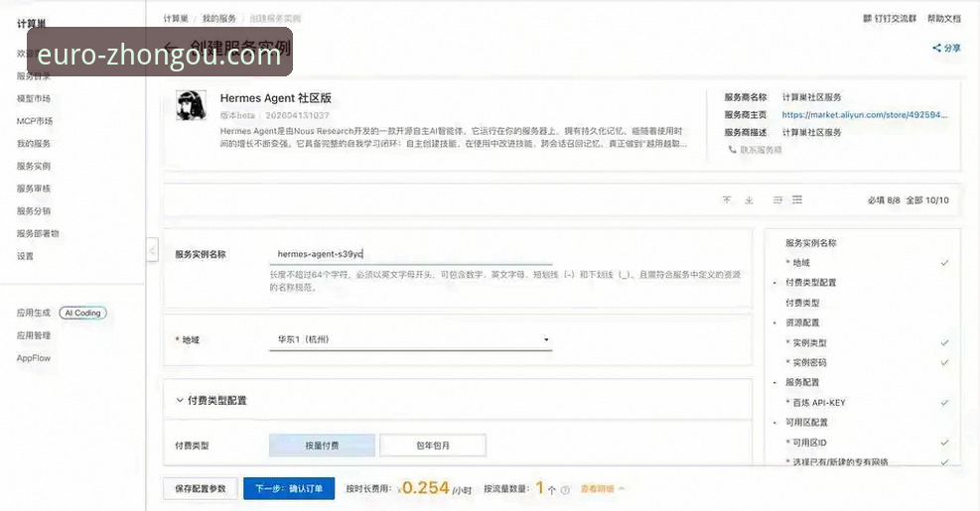
Task: Click the AI Coding badge
Action: coord(83,313)
